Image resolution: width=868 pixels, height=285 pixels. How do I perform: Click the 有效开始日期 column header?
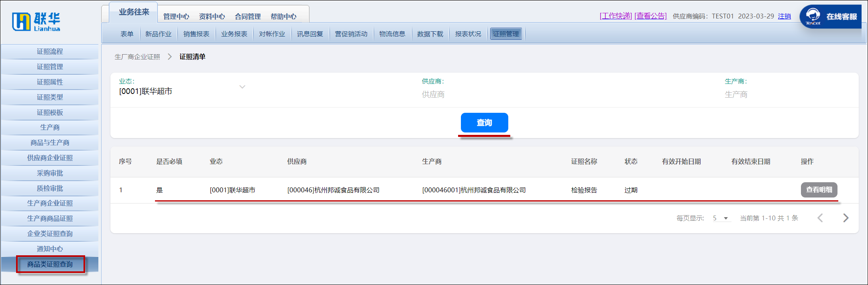pos(681,161)
